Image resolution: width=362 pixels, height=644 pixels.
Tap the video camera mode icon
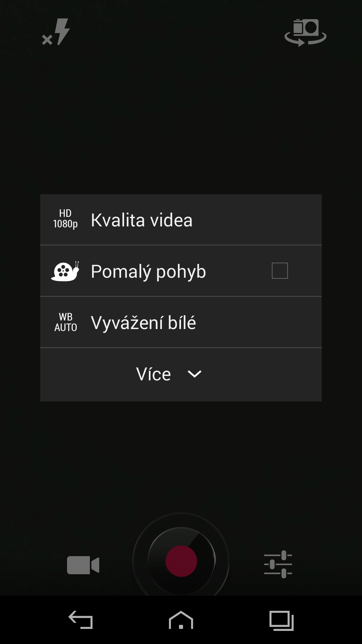tap(83, 565)
